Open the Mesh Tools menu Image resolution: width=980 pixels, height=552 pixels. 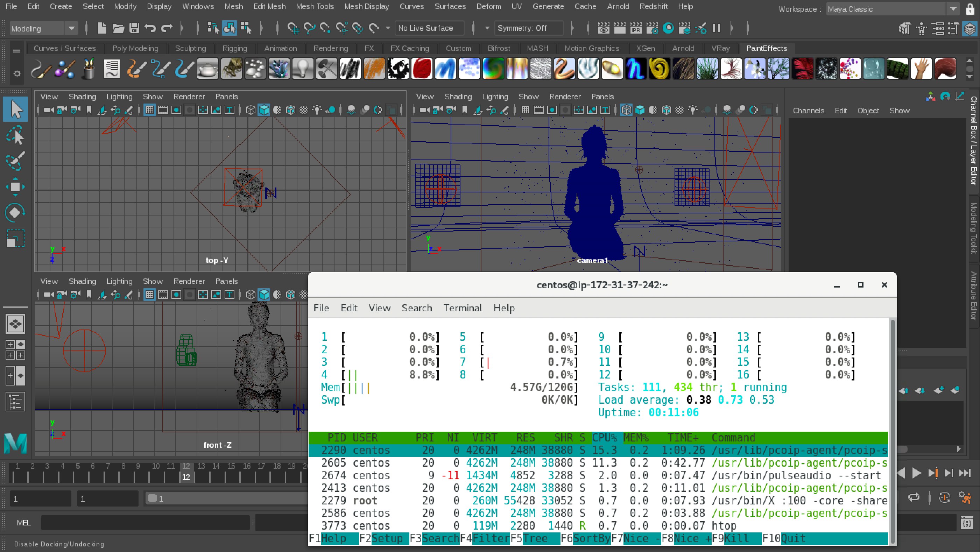(x=315, y=6)
